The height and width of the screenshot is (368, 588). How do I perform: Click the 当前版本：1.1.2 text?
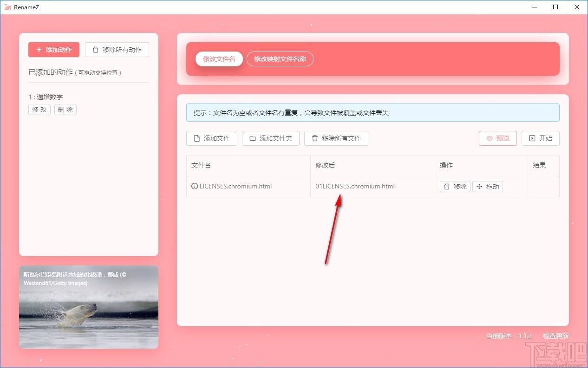[509, 336]
